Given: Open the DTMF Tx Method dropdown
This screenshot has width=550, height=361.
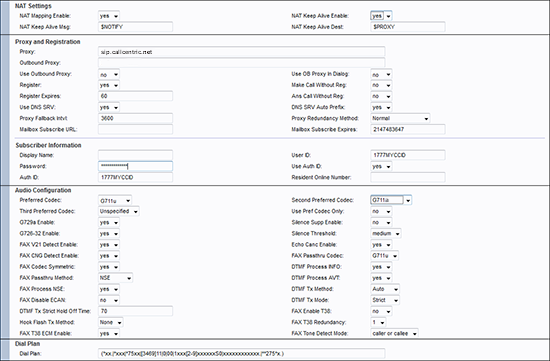Looking at the screenshot, I should pos(385,289).
